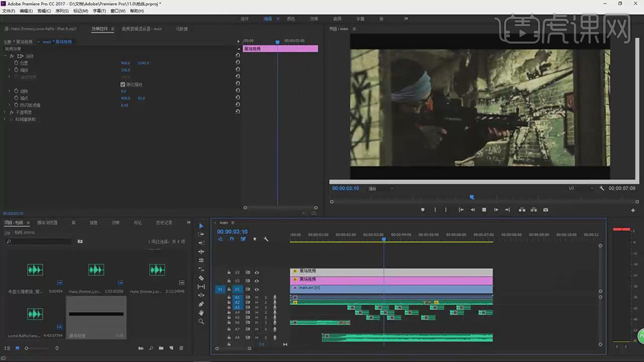Viewport: 644px width, 362px height.
Task: Open playback resolution 1/2 dropdown
Action: point(572,188)
